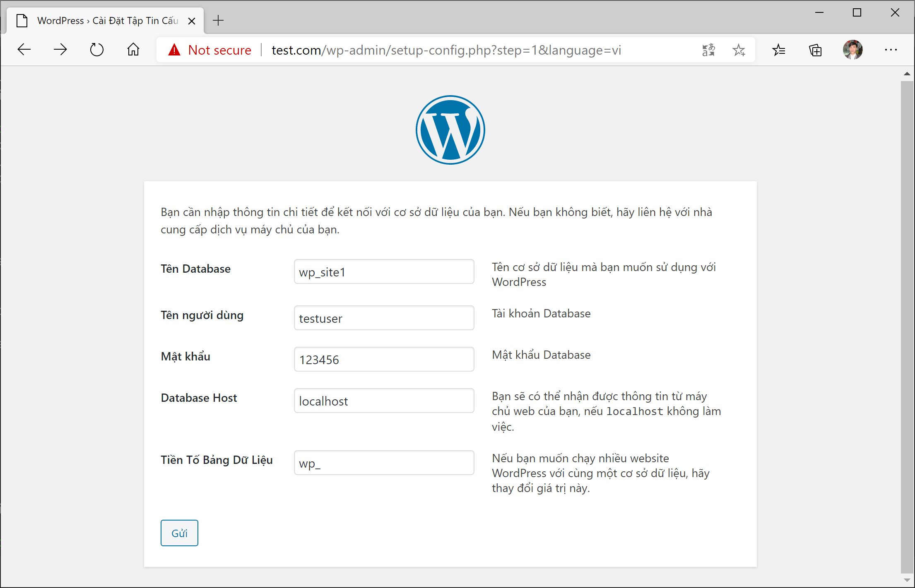Click the Tên người dùng input
The height and width of the screenshot is (588, 915).
click(x=384, y=318)
